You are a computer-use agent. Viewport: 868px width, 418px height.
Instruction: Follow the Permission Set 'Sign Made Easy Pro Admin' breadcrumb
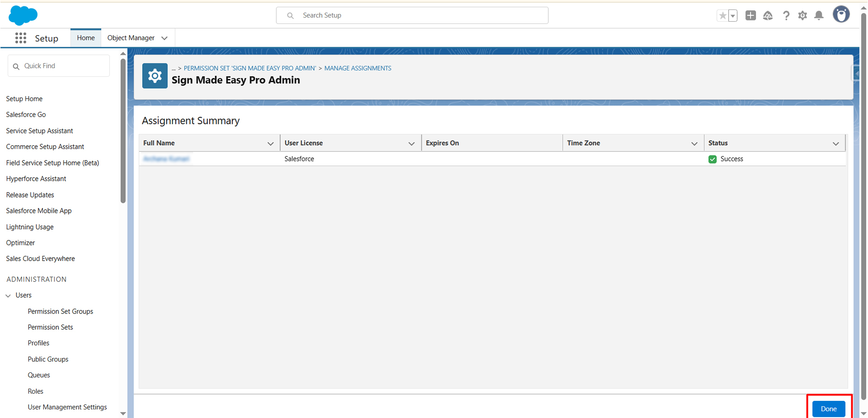pos(250,68)
